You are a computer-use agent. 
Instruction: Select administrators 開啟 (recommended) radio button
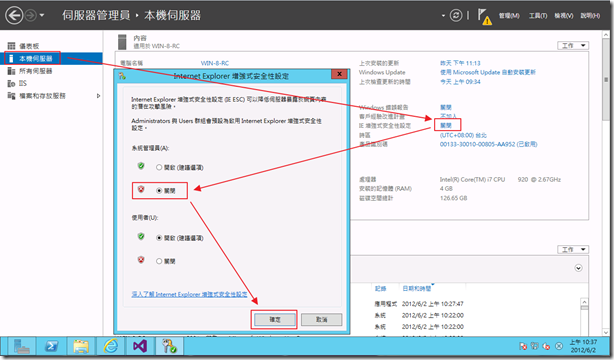coord(159,167)
